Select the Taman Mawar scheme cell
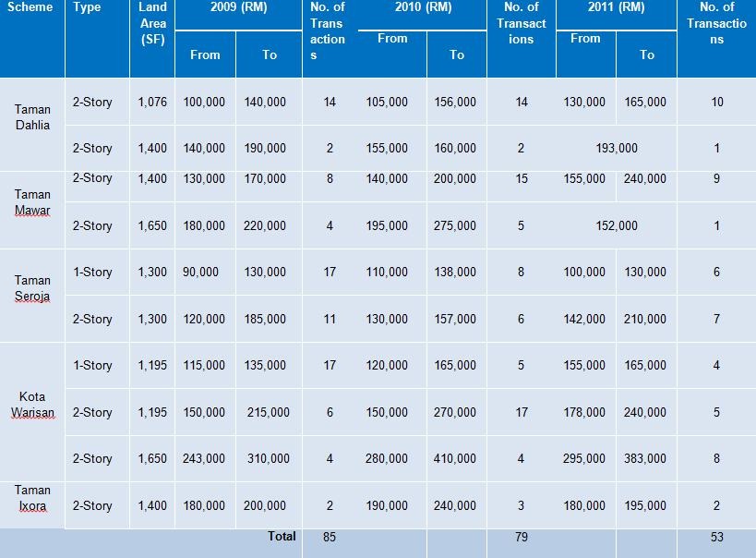The width and height of the screenshot is (756, 558). [x=32, y=202]
